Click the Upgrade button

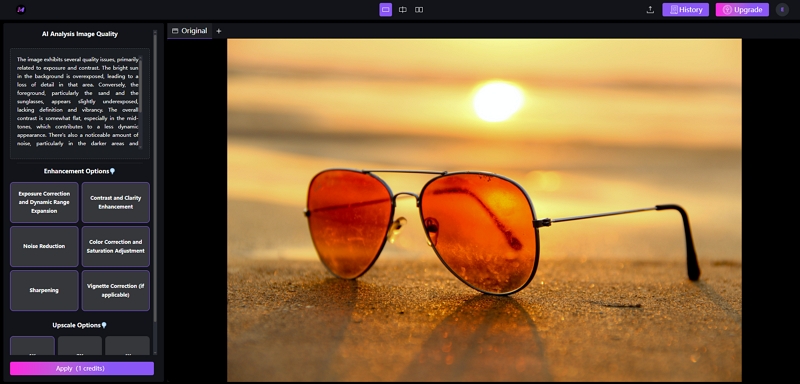click(x=742, y=10)
